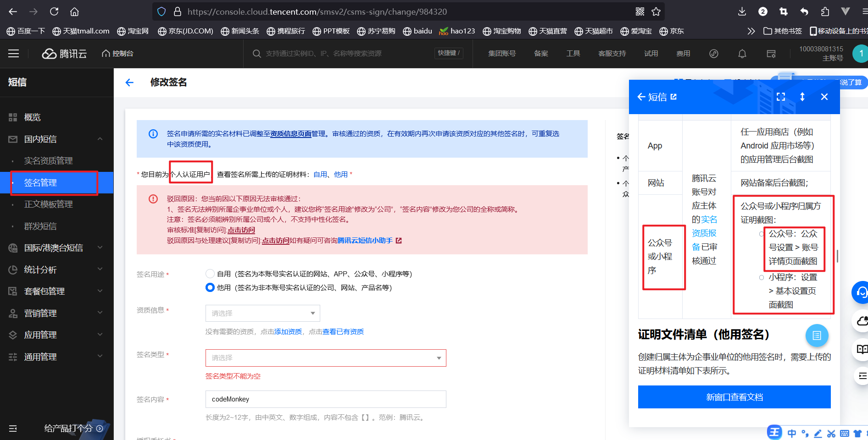This screenshot has width=868, height=440.
Task: Open the QR code icon in address bar
Action: (x=640, y=11)
